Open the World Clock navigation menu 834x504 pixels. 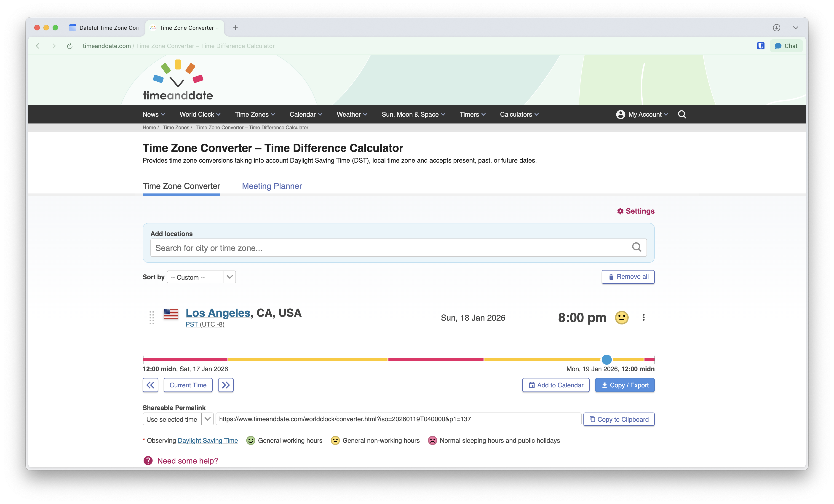point(200,114)
